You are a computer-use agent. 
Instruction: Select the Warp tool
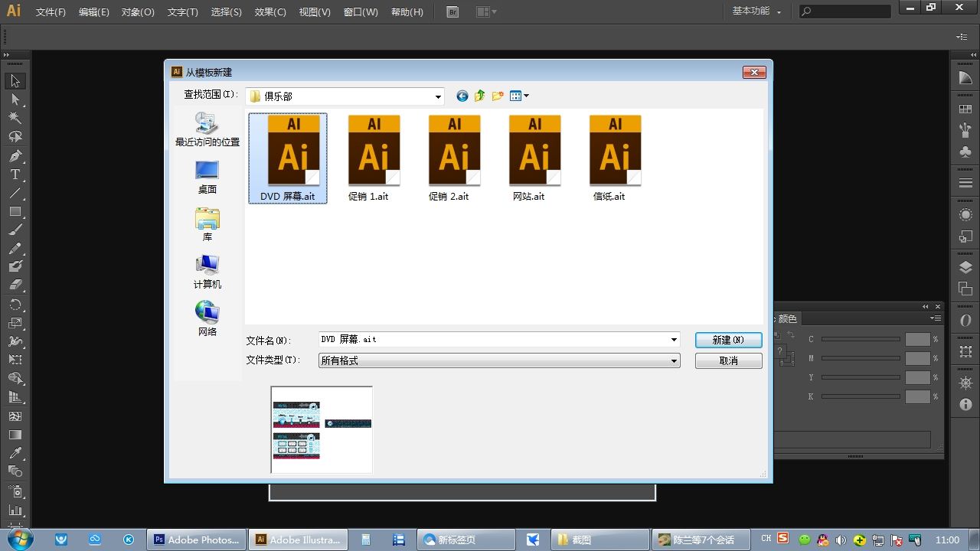15,341
